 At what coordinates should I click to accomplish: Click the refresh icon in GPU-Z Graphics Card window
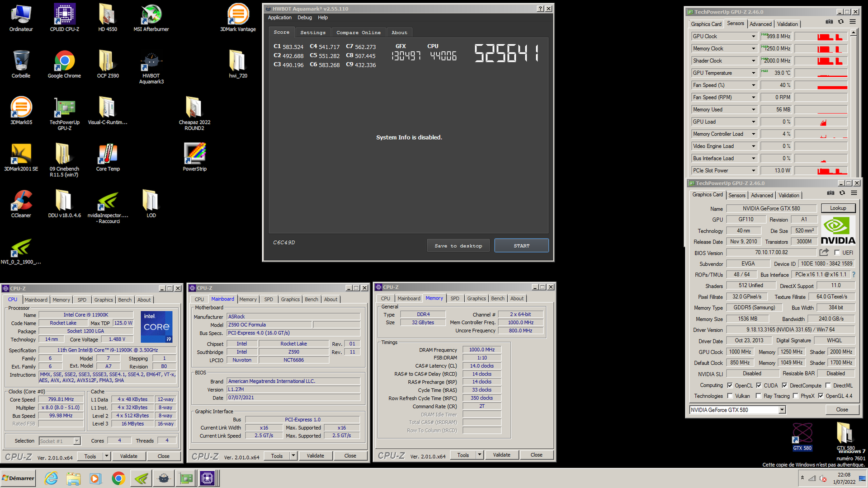click(842, 193)
